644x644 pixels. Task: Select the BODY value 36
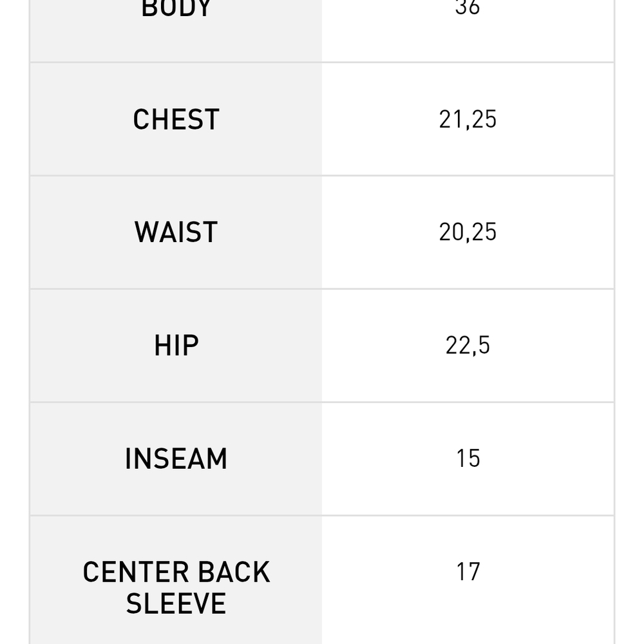468,7
